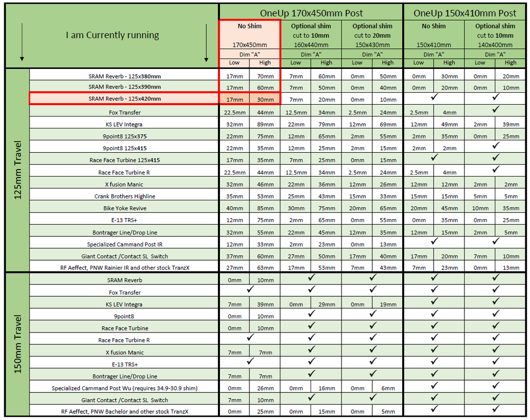This screenshot has height=420, width=530.
Task: Click "9point8 125x415" row label
Action: coord(125,148)
